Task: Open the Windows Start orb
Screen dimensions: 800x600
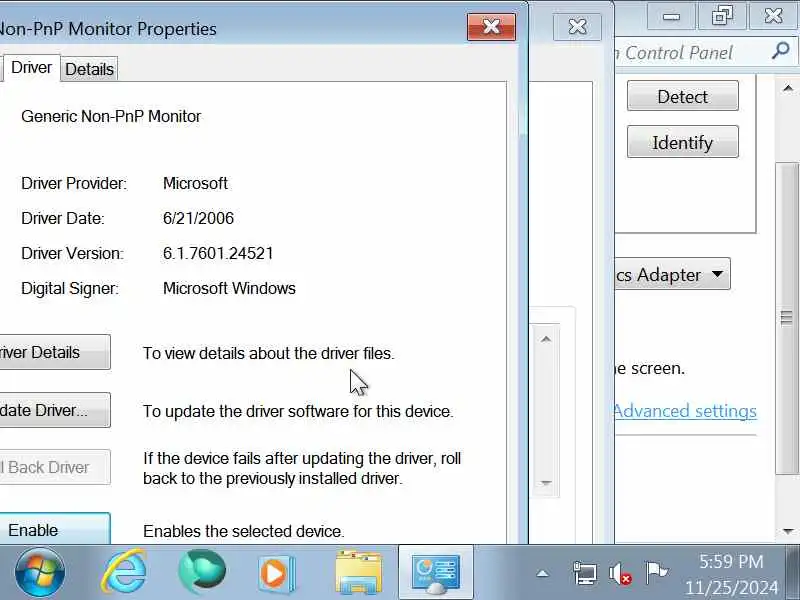Action: (40, 572)
